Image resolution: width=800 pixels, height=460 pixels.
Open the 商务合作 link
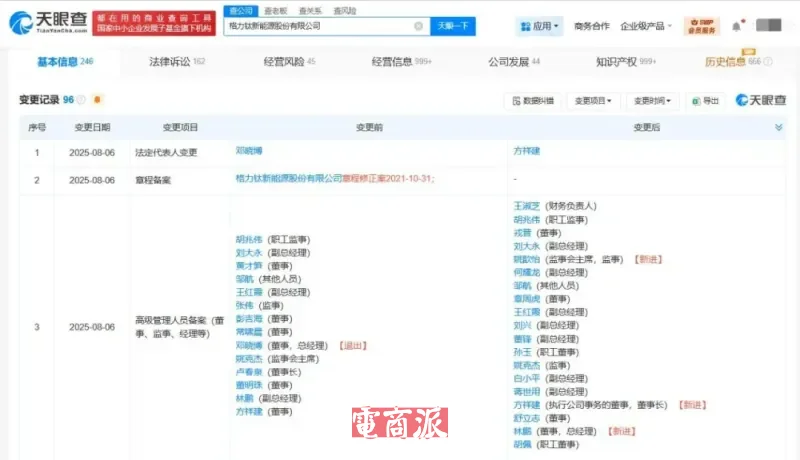click(x=592, y=26)
